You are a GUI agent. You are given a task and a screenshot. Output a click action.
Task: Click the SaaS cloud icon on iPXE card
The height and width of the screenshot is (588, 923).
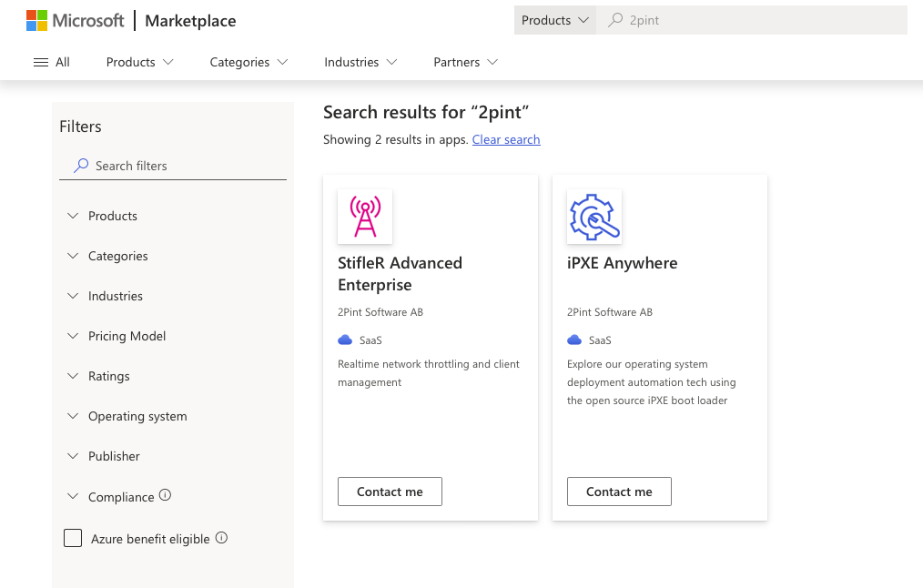(574, 340)
